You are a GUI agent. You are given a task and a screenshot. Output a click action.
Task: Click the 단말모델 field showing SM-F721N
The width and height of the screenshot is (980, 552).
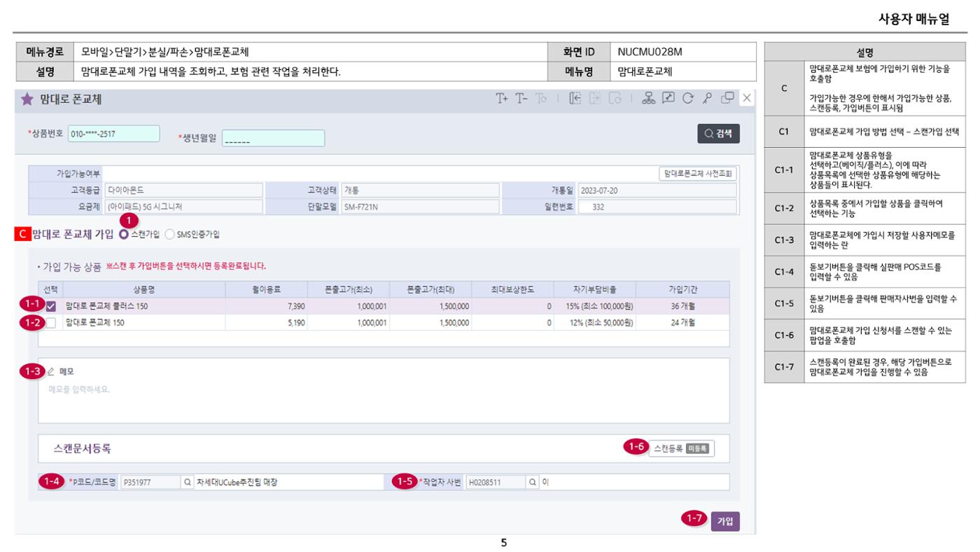(420, 207)
